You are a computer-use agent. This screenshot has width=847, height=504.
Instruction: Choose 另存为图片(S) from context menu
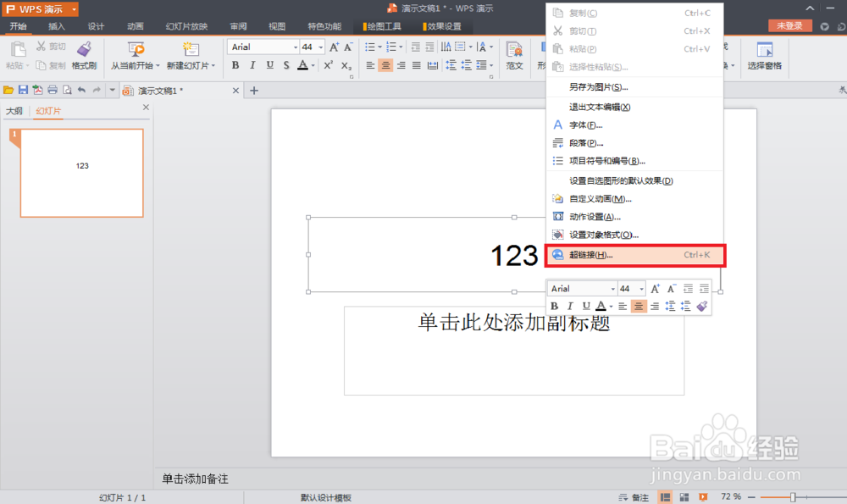634,87
